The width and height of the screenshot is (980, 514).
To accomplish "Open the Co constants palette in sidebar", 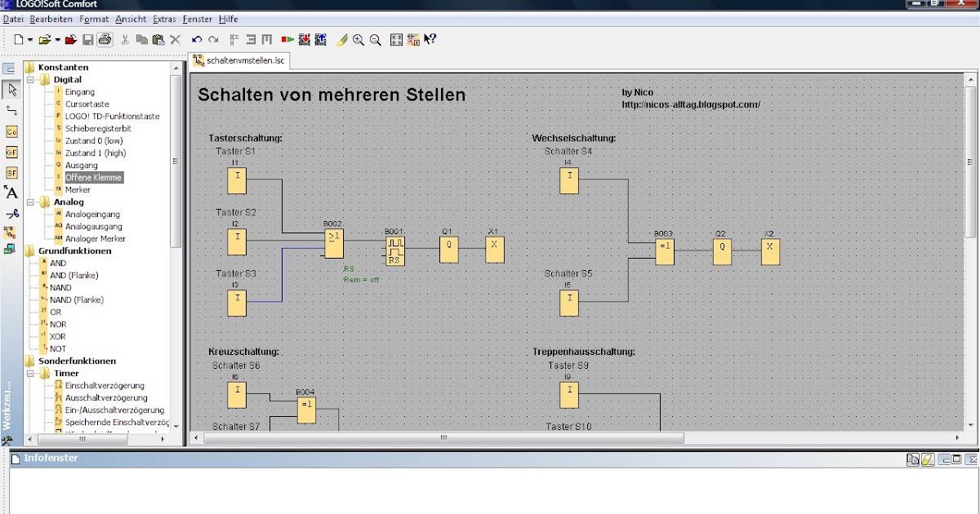I will pos(11,131).
